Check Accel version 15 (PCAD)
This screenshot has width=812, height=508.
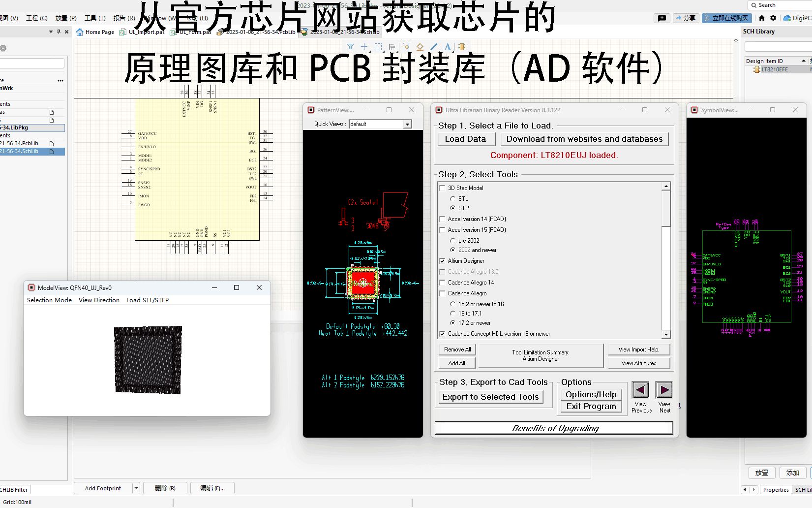[x=442, y=230]
